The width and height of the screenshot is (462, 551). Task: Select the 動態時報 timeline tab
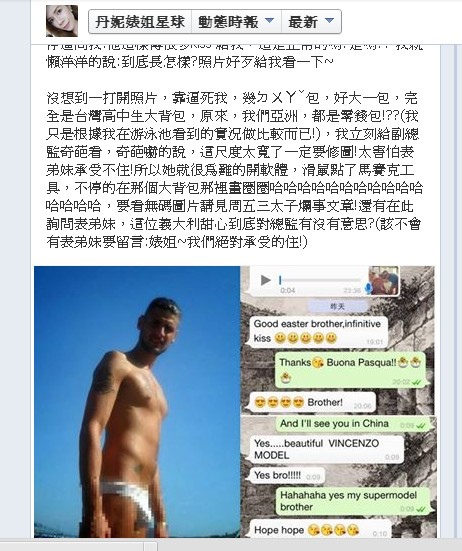(236, 22)
